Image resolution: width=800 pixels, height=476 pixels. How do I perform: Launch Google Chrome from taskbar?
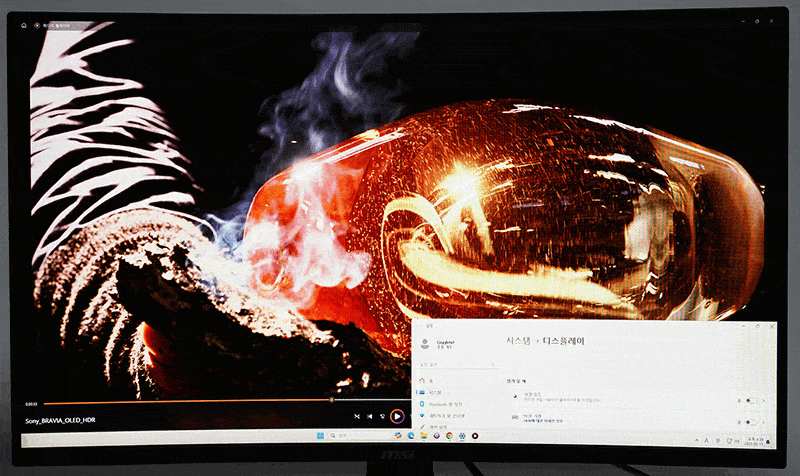point(449,436)
